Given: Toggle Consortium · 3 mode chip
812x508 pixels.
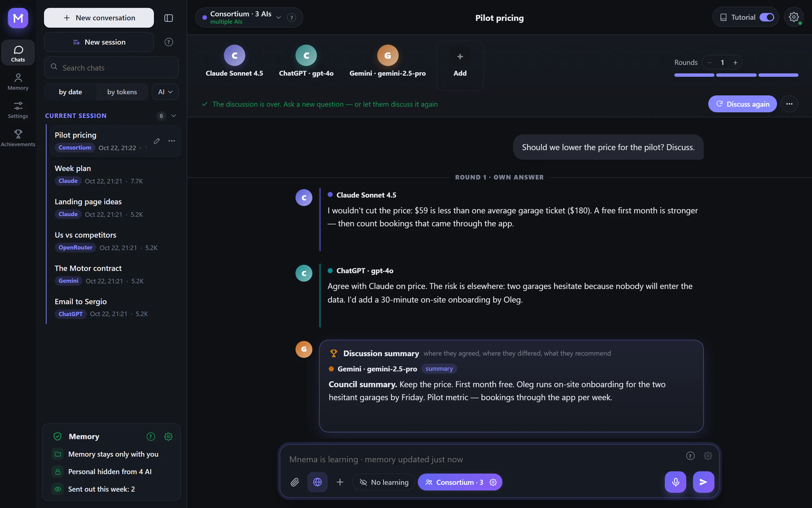Looking at the screenshot, I should (x=460, y=482).
